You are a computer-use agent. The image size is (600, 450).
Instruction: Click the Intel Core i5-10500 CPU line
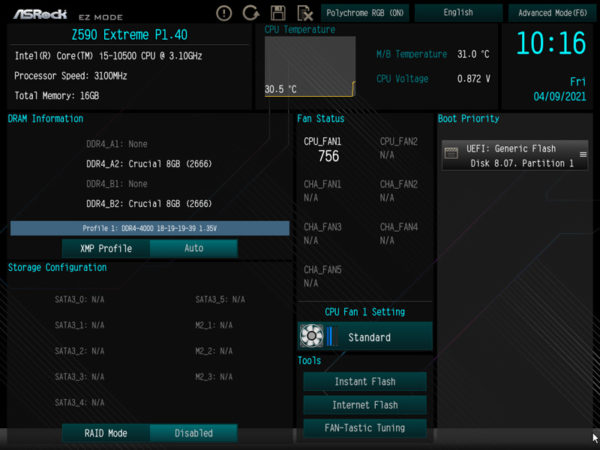coord(108,56)
